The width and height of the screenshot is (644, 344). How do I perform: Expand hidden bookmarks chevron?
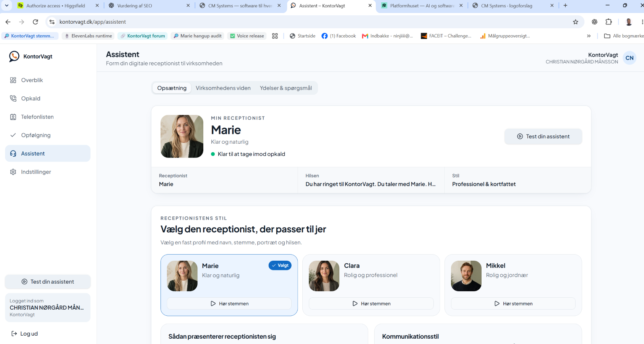(589, 36)
